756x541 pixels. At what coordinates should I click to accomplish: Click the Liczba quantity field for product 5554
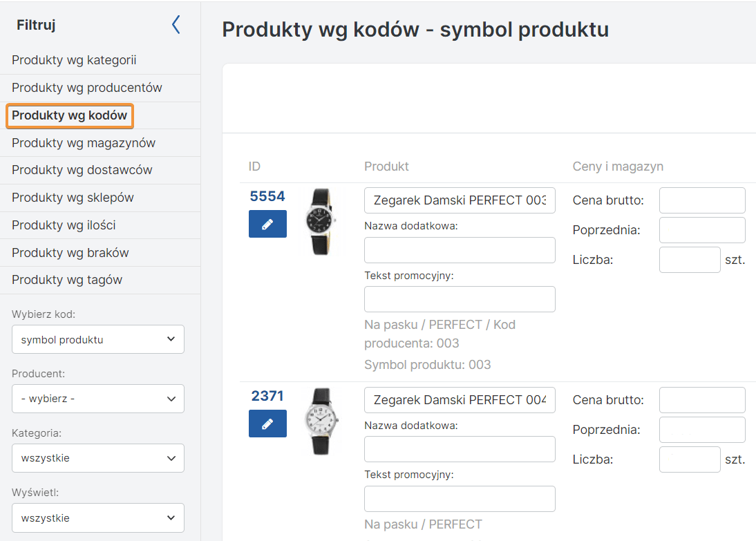point(690,260)
